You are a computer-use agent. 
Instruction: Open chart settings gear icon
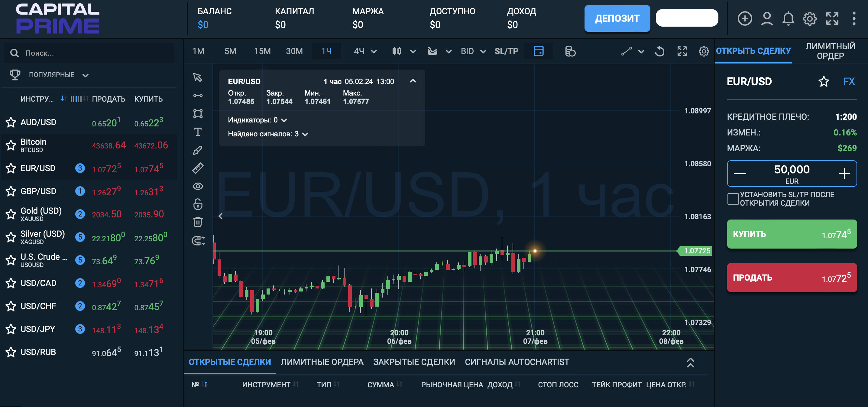pyautogui.click(x=703, y=51)
